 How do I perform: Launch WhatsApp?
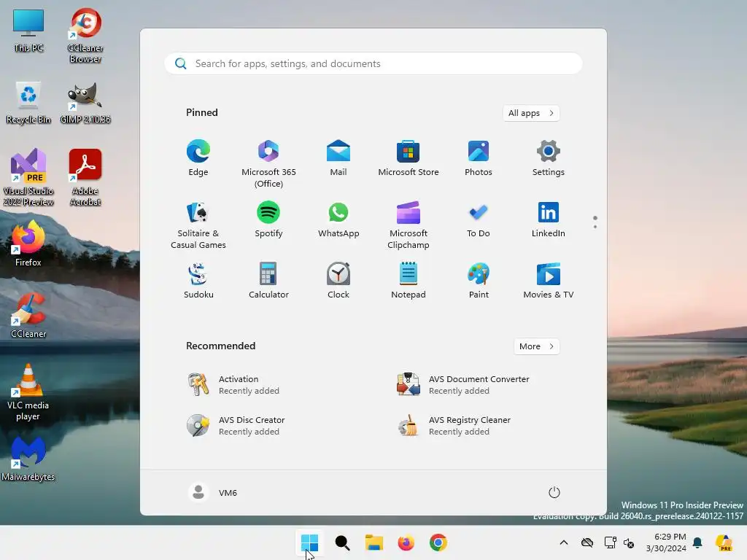click(338, 219)
